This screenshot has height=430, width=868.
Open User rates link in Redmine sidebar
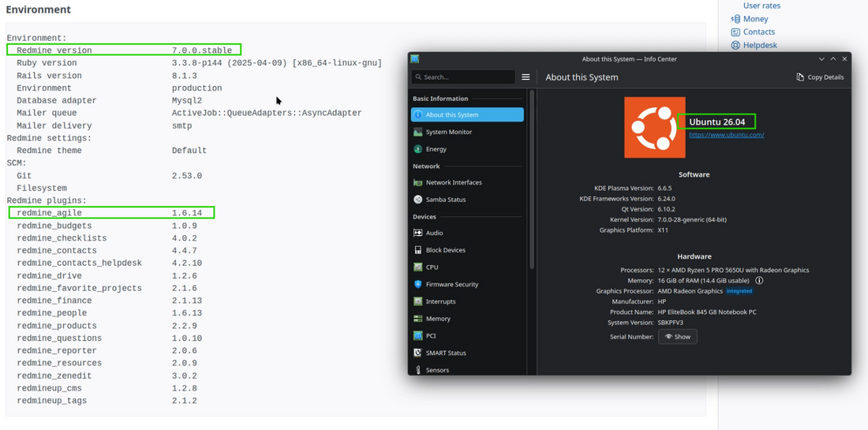point(761,6)
